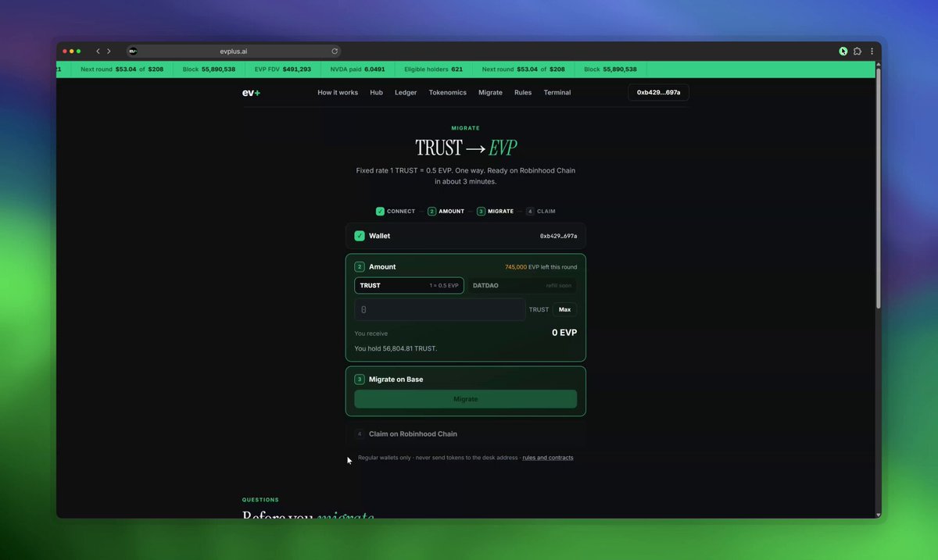The image size is (938, 560).
Task: Click the "0 EVP" receive amount
Action: click(x=564, y=333)
